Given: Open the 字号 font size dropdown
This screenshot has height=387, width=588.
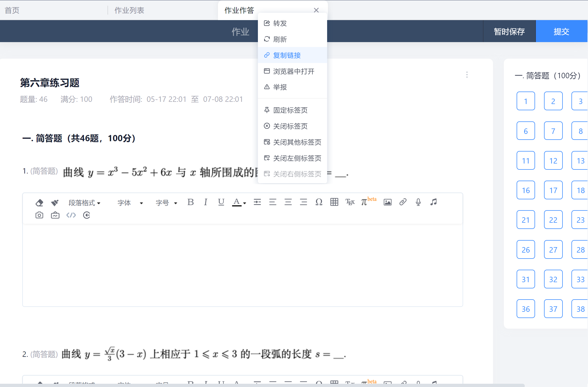Looking at the screenshot, I should click(x=166, y=203).
